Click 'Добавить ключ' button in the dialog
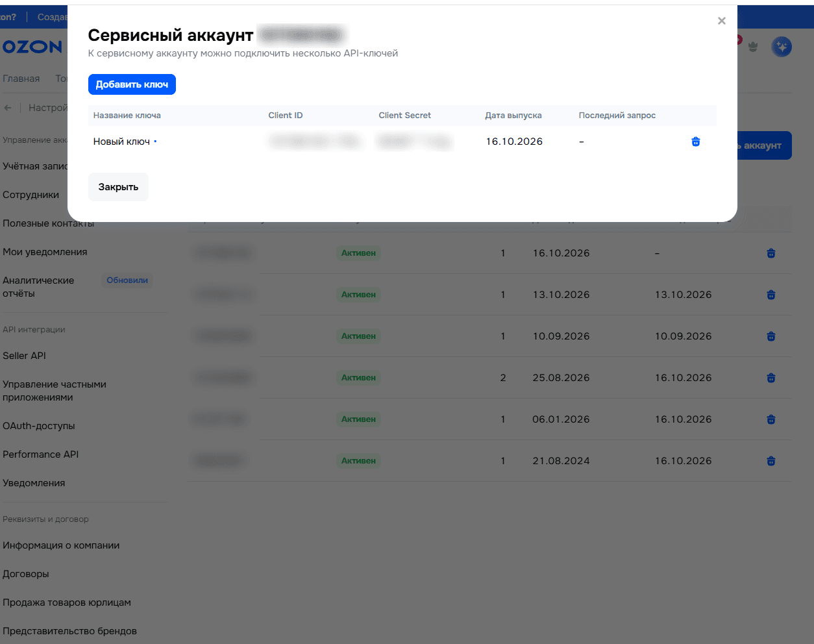 pos(132,84)
